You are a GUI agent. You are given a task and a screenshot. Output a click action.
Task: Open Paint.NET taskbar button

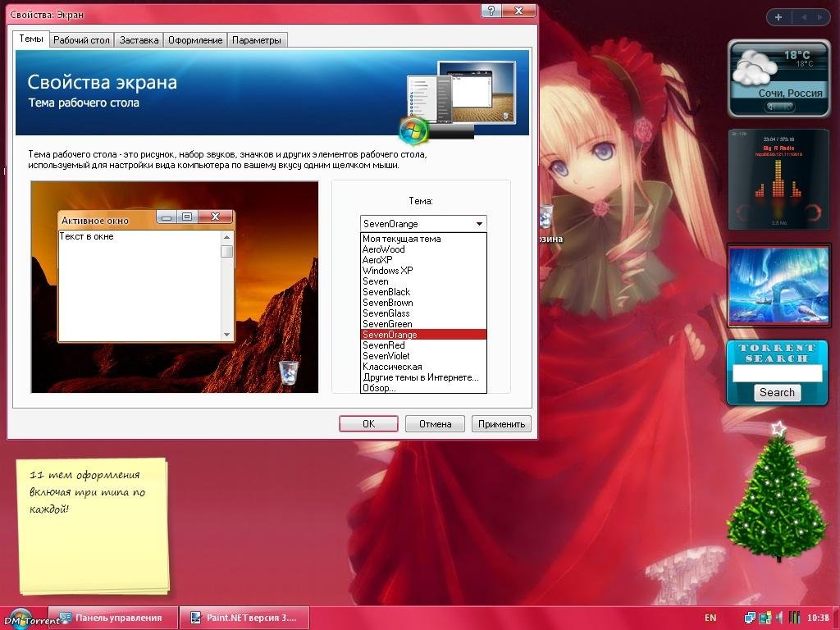pyautogui.click(x=244, y=618)
